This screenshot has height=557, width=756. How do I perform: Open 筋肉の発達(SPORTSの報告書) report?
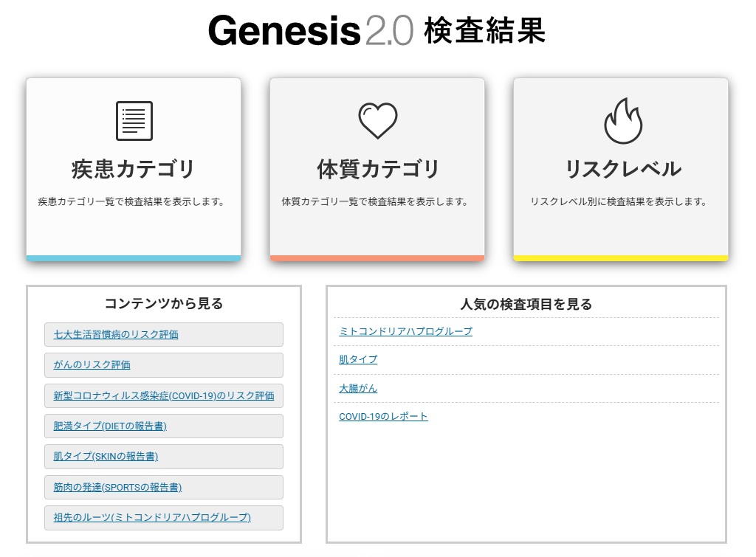(117, 487)
